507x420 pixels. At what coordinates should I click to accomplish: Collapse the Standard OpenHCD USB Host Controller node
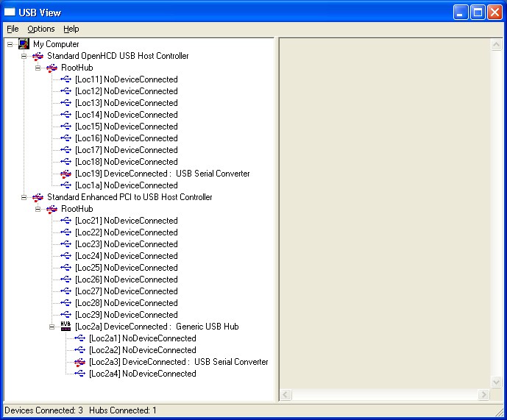pyautogui.click(x=24, y=56)
